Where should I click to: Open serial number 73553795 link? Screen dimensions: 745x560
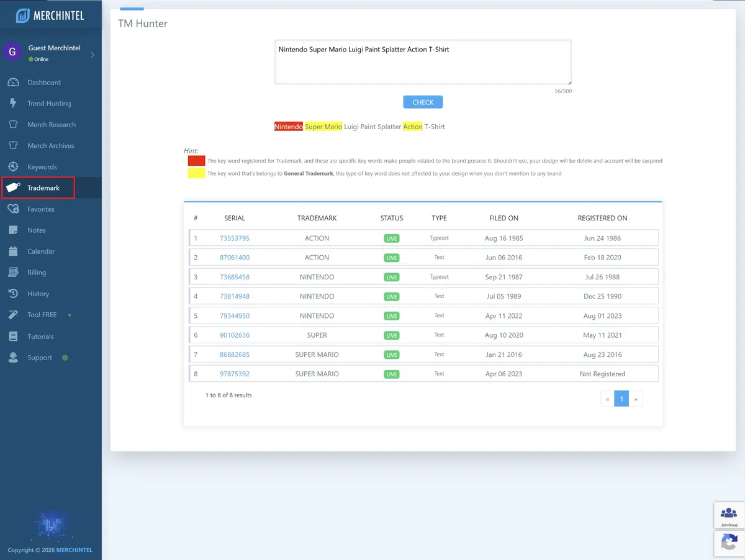click(235, 238)
